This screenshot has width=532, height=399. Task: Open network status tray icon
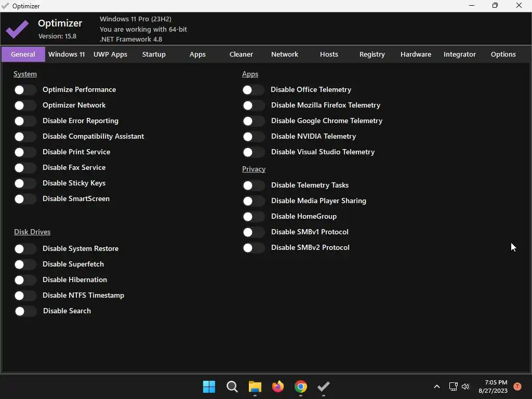coord(453,387)
